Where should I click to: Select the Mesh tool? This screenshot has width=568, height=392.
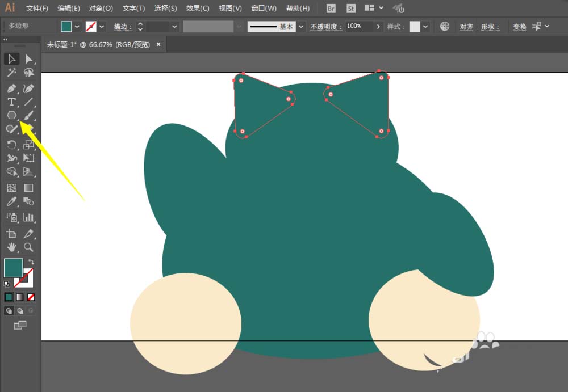click(x=11, y=188)
